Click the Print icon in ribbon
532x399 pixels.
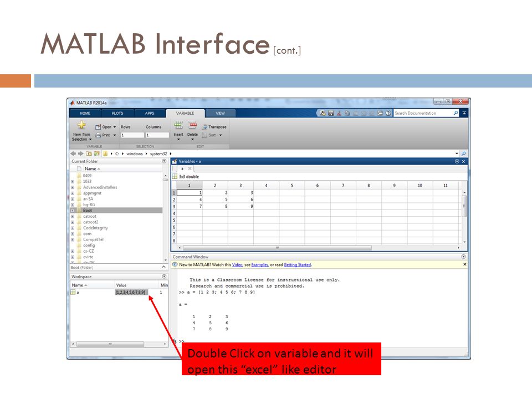point(98,135)
